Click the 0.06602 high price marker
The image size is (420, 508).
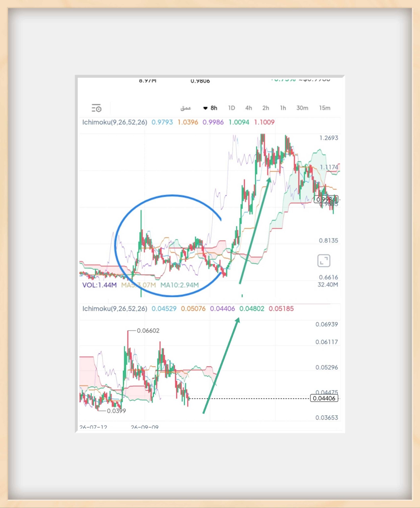click(148, 331)
